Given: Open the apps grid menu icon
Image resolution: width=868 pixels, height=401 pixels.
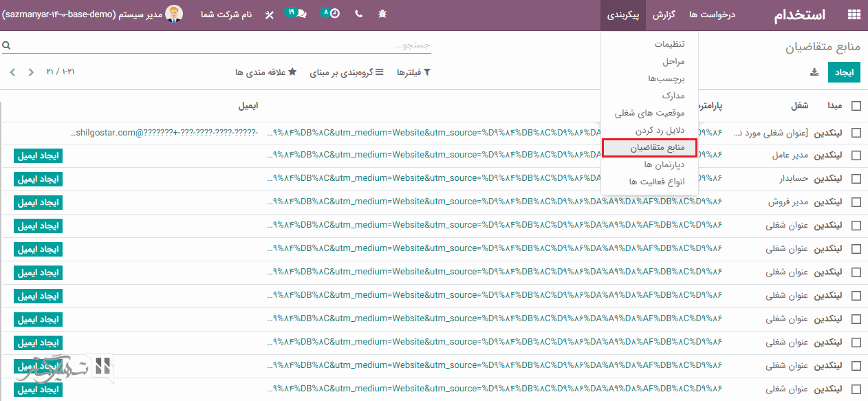Looking at the screenshot, I should [854, 15].
